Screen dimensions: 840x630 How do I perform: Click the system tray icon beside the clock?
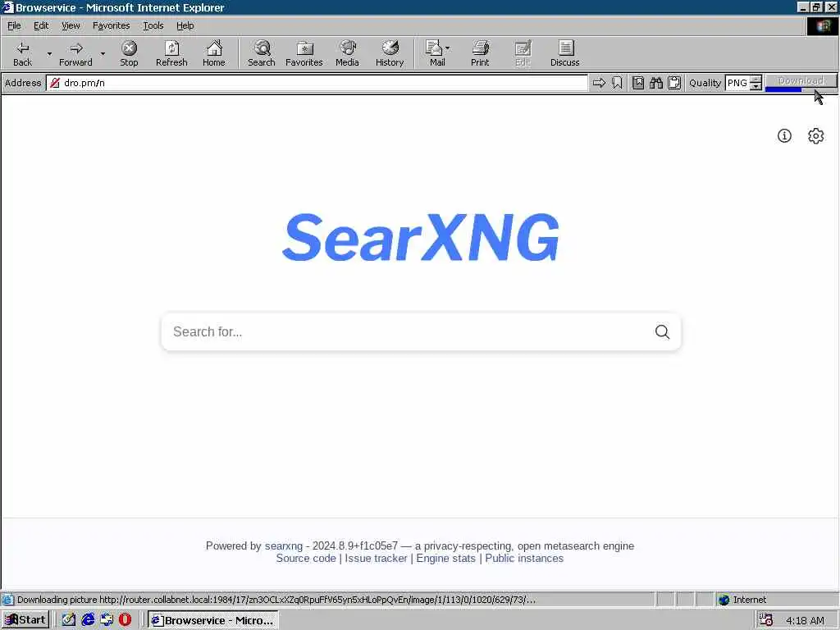[x=766, y=620]
